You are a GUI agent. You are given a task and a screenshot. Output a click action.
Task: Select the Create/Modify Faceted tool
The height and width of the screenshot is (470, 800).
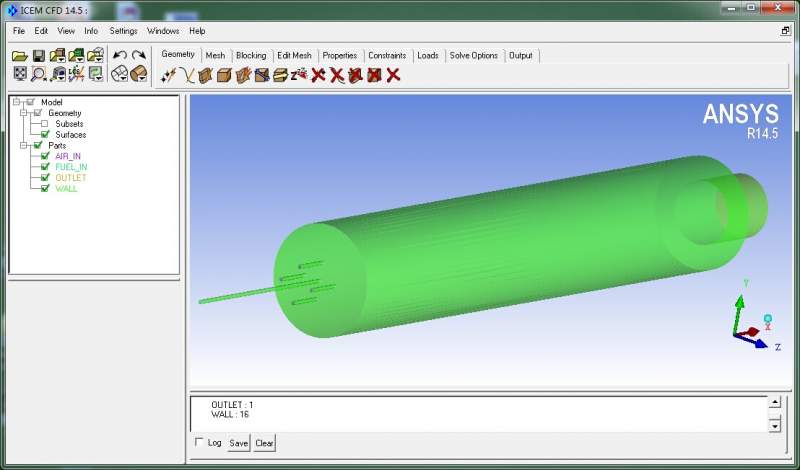tap(243, 76)
